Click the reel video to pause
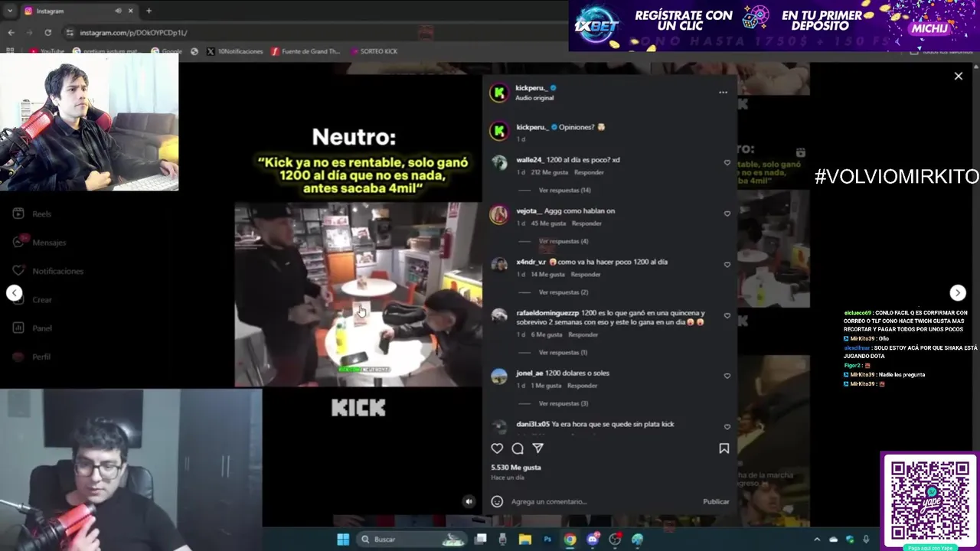 point(358,294)
